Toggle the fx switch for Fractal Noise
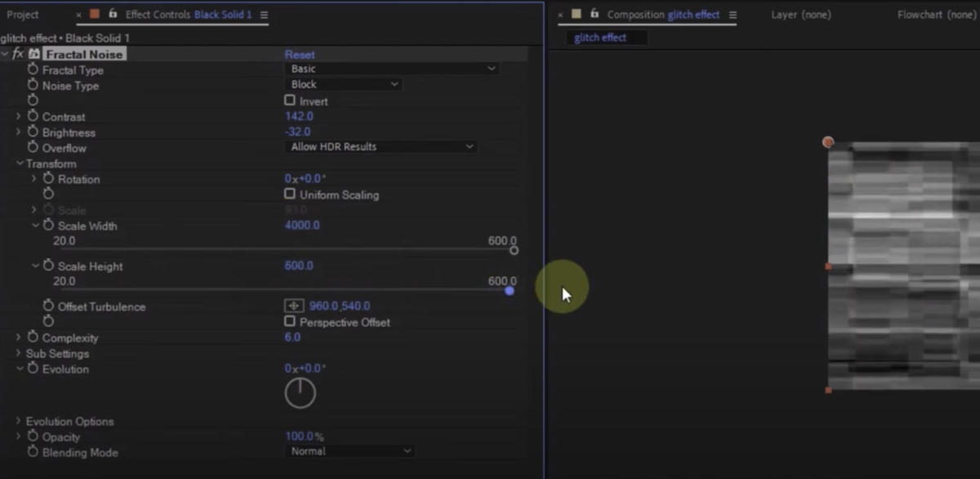Viewport: 980px width, 479px height. click(x=18, y=54)
